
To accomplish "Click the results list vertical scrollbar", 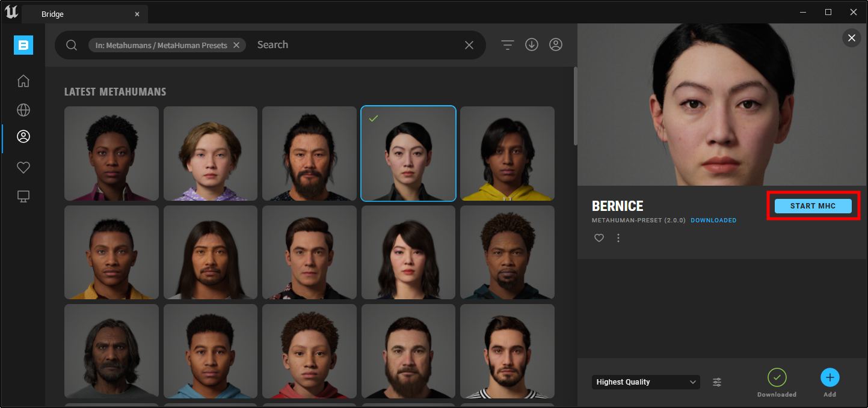I will coord(575,106).
